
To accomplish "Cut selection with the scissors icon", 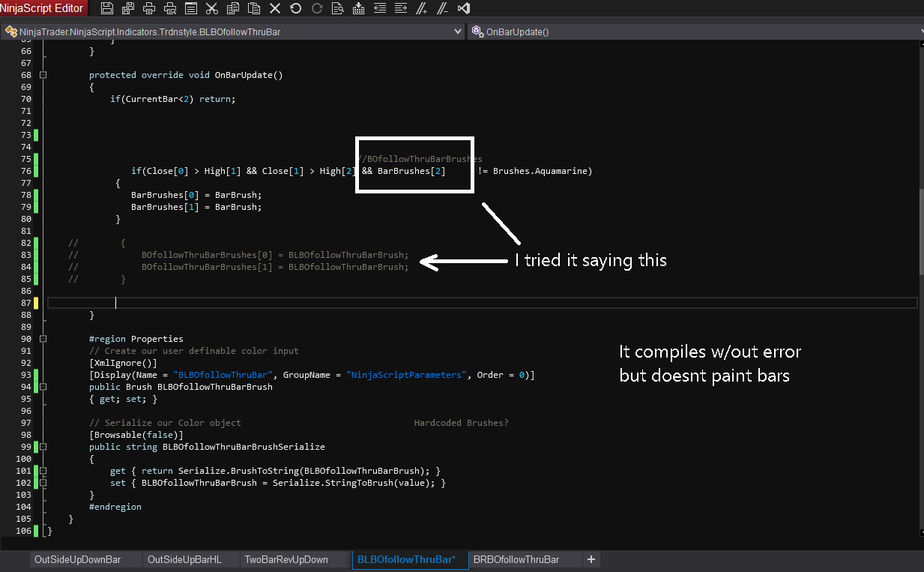I will (212, 8).
